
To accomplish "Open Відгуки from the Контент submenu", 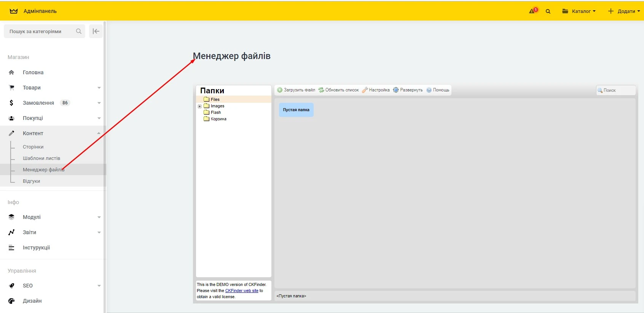I will coord(31,181).
